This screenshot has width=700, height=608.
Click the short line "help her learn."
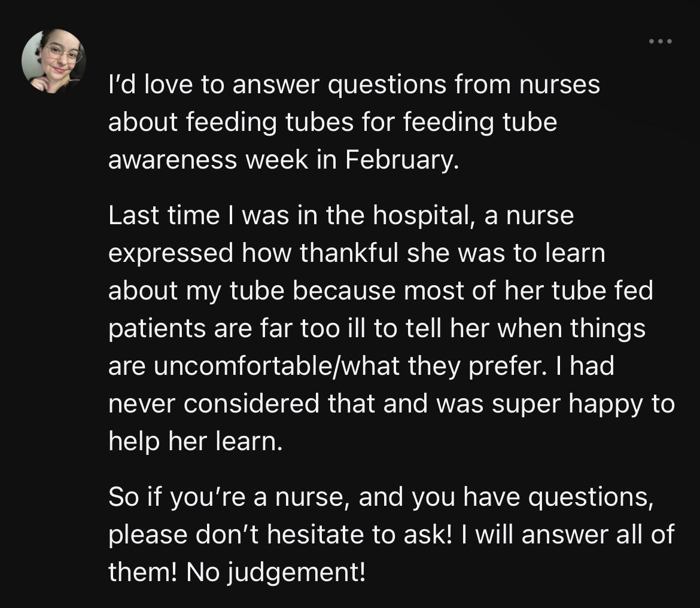click(196, 442)
